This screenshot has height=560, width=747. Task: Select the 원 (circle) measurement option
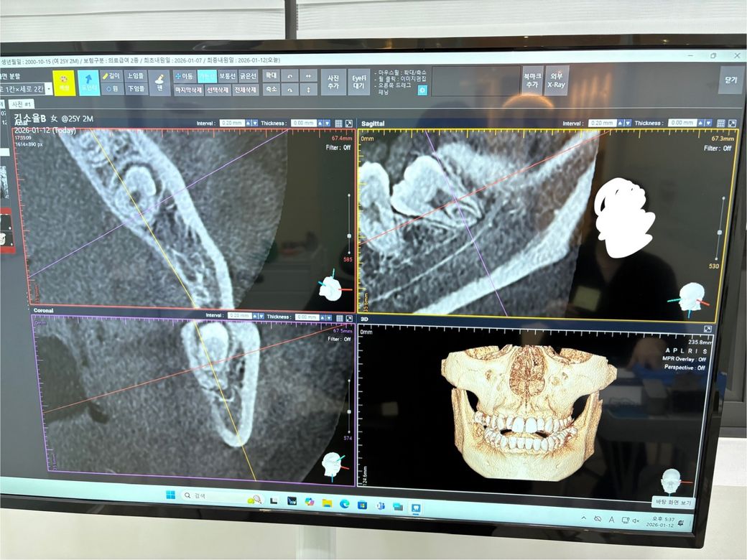[111, 89]
